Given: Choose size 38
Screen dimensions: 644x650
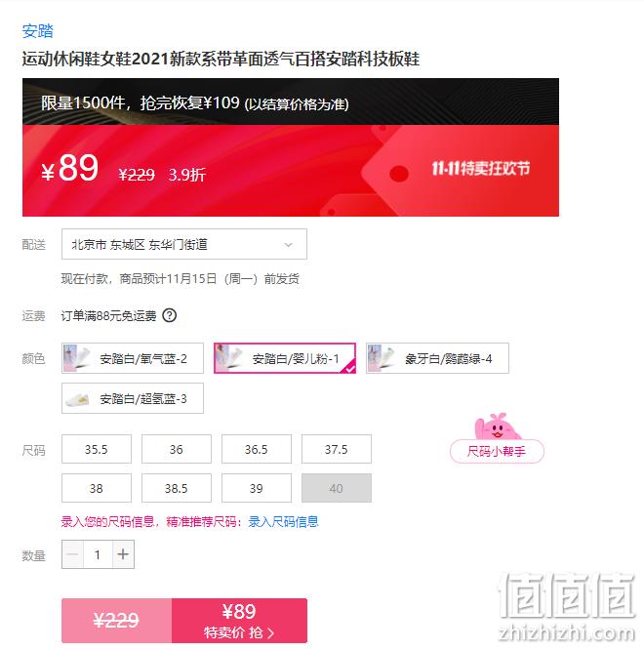Looking at the screenshot, I should click(97, 488).
